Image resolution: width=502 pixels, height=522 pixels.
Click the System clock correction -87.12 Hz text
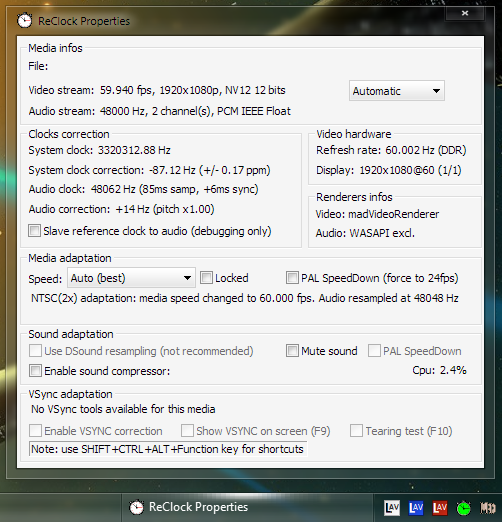[x=149, y=170]
